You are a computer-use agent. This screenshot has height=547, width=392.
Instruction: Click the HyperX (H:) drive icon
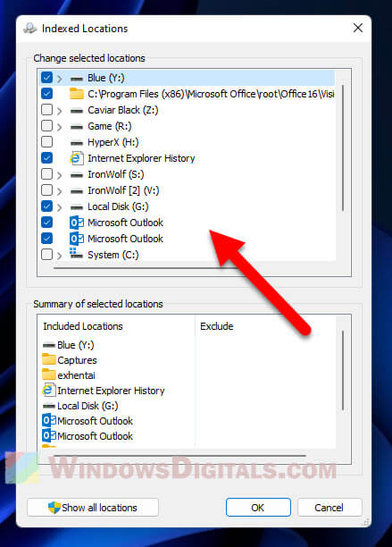coord(77,143)
